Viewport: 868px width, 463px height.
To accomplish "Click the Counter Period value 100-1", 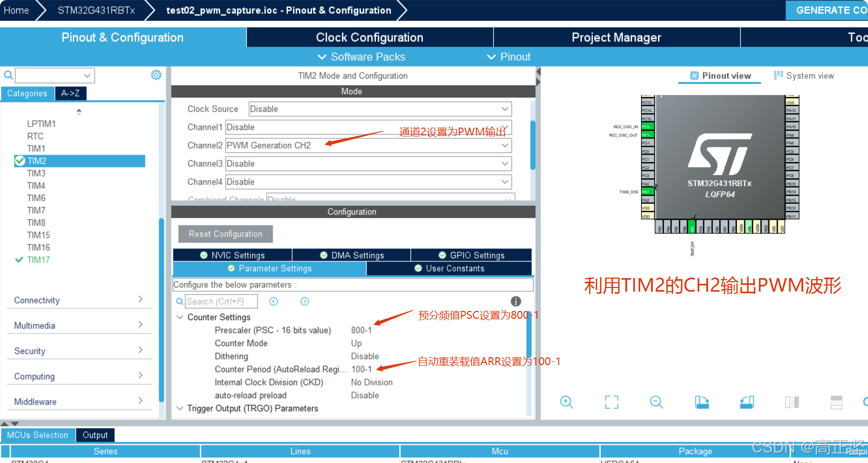I will (361, 369).
